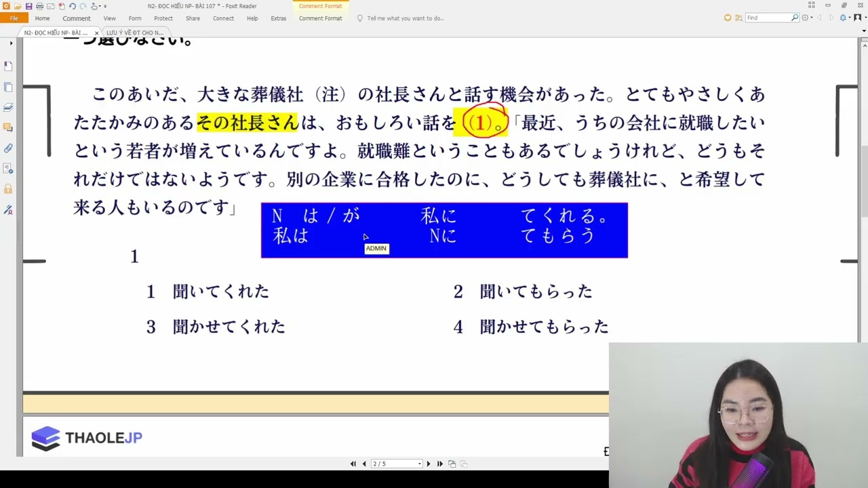868x488 pixels.
Task: Expand the left navigation panel arrow
Action: pyautogui.click(x=11, y=43)
